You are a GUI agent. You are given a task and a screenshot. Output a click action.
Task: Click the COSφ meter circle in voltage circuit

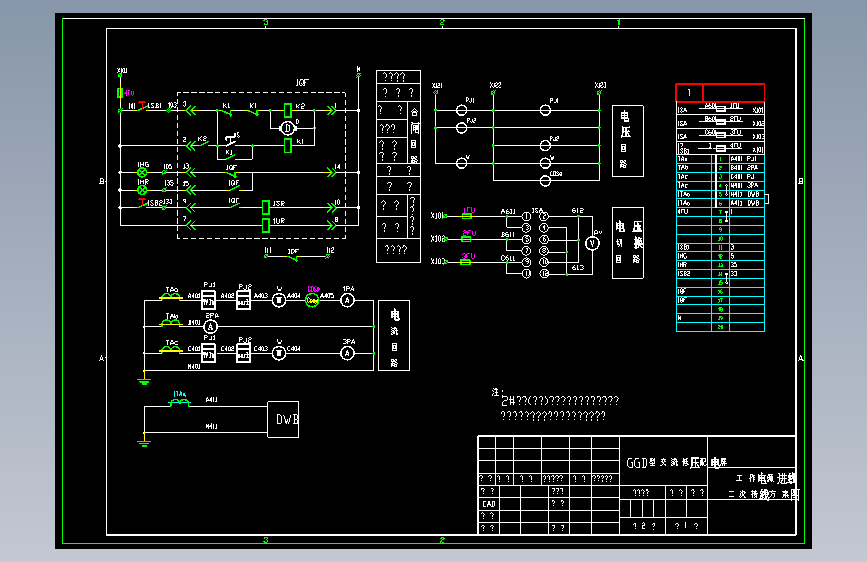click(x=545, y=181)
